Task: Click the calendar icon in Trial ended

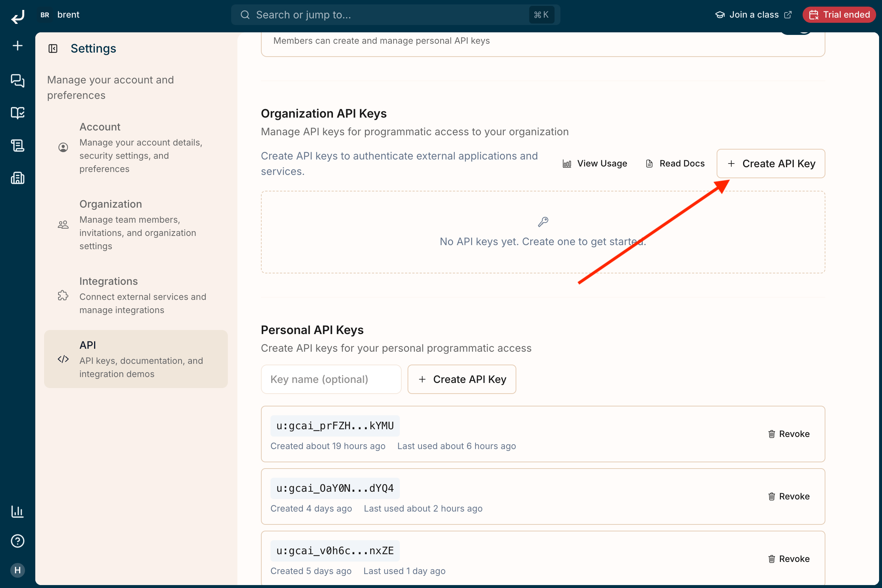Action: click(x=814, y=15)
